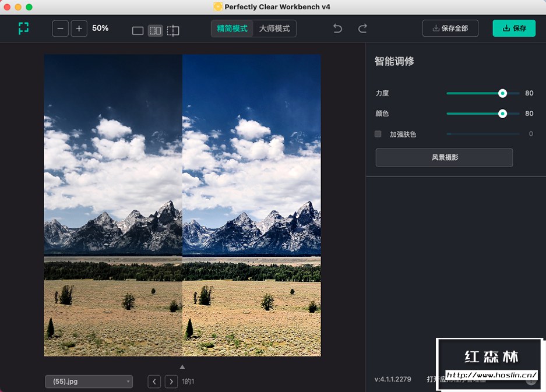The height and width of the screenshot is (392, 546).
Task: Click the Perfectly Clear logo icon
Action: point(23,28)
